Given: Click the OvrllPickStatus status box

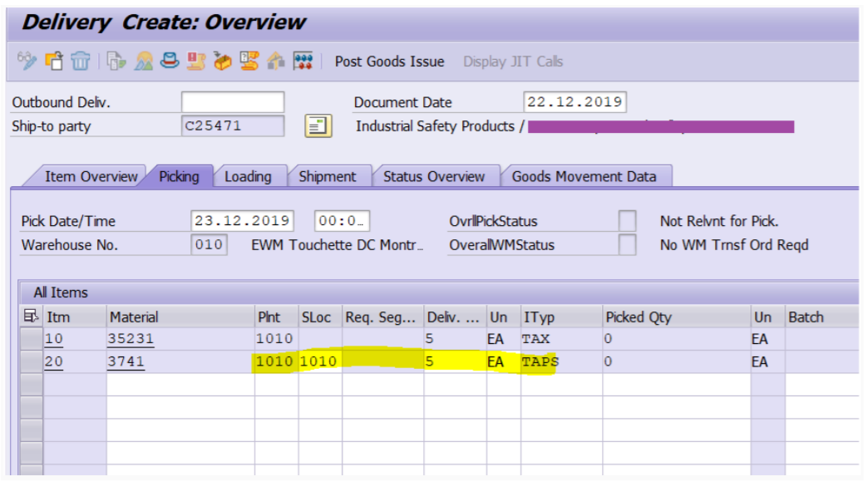Looking at the screenshot, I should pyautogui.click(x=627, y=221).
